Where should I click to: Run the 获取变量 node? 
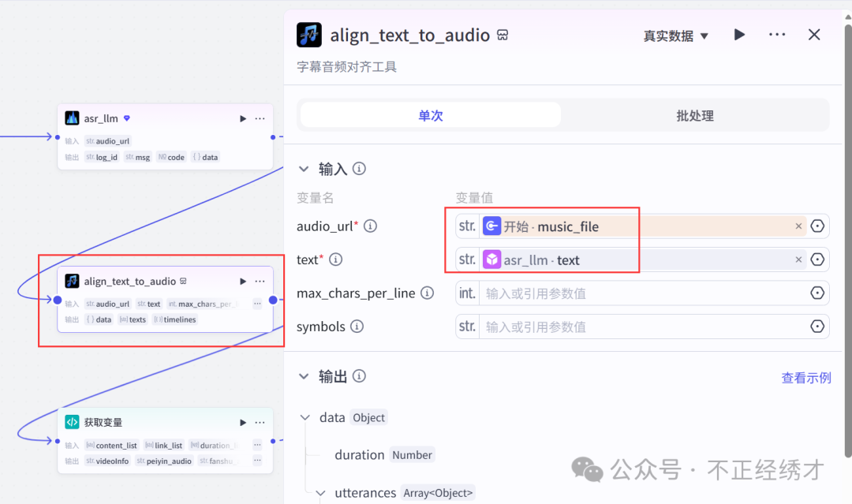(x=242, y=422)
